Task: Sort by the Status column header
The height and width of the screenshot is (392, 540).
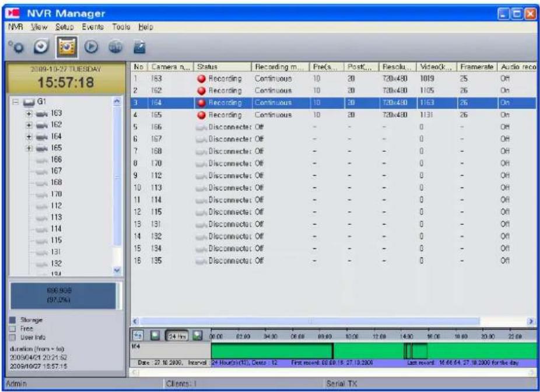Action: coord(223,67)
